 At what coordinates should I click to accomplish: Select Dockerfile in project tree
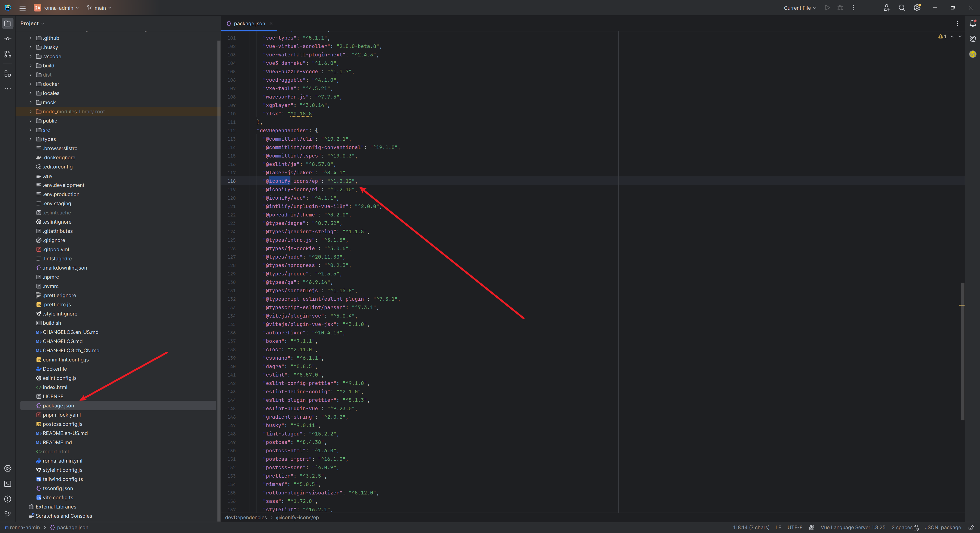tap(54, 369)
